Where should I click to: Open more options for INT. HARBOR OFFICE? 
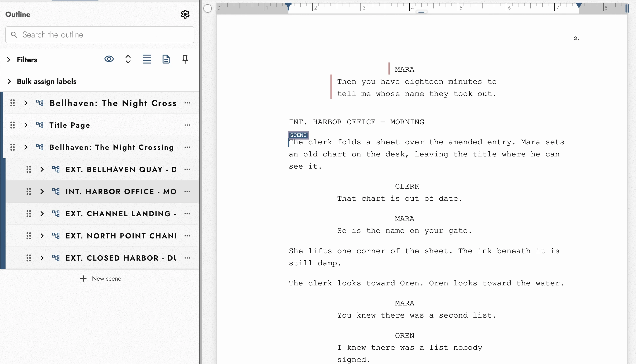187,191
